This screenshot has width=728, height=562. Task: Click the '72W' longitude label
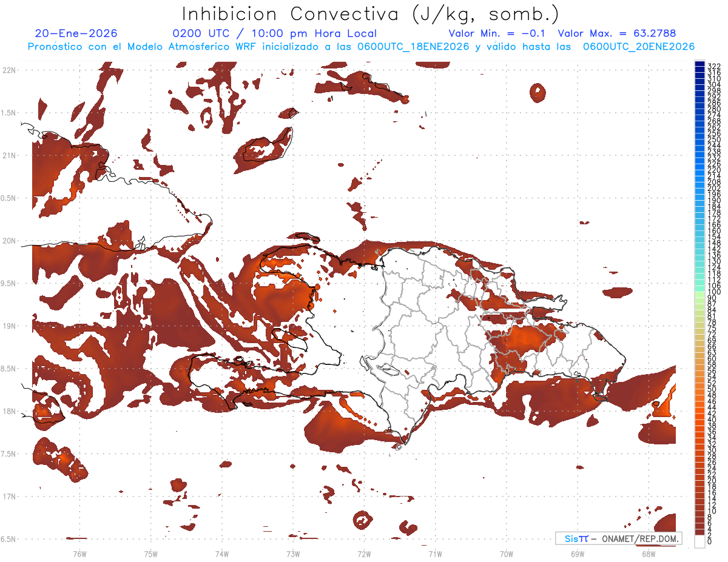point(364,554)
